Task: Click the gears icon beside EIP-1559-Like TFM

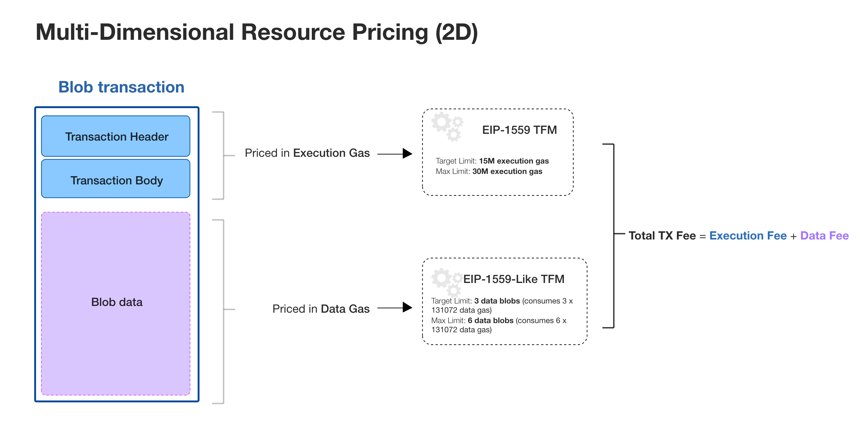Action: tap(447, 282)
